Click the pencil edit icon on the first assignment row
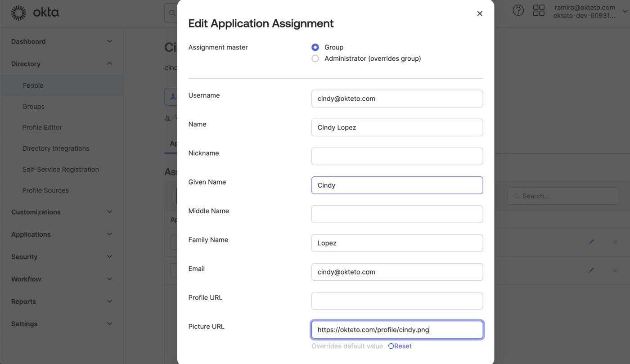The width and height of the screenshot is (630, 364). [591, 242]
